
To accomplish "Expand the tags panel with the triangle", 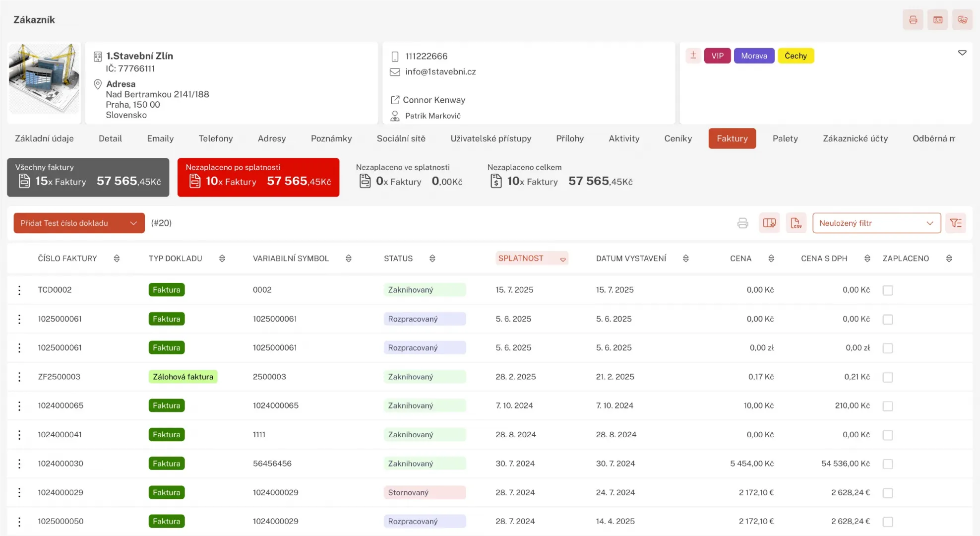I will click(x=962, y=53).
